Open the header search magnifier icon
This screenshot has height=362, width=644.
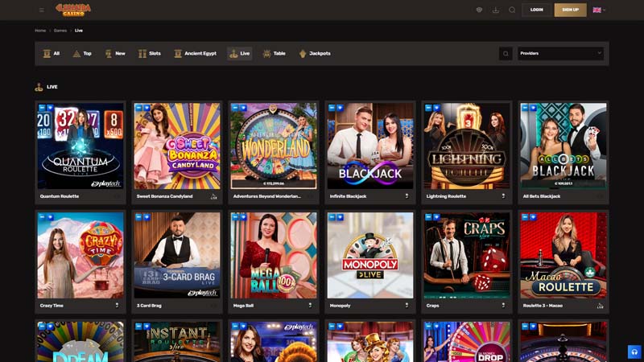[512, 10]
